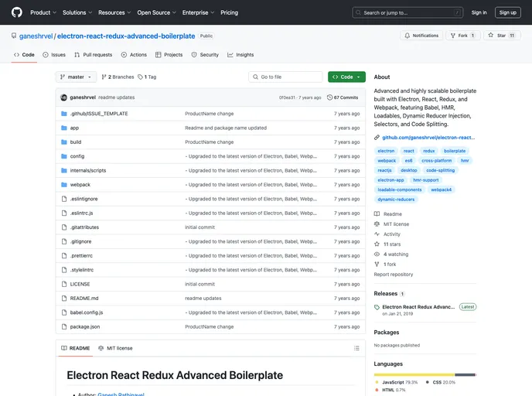Open the README outline list icon
The height and width of the screenshot is (396, 532).
click(x=356, y=348)
